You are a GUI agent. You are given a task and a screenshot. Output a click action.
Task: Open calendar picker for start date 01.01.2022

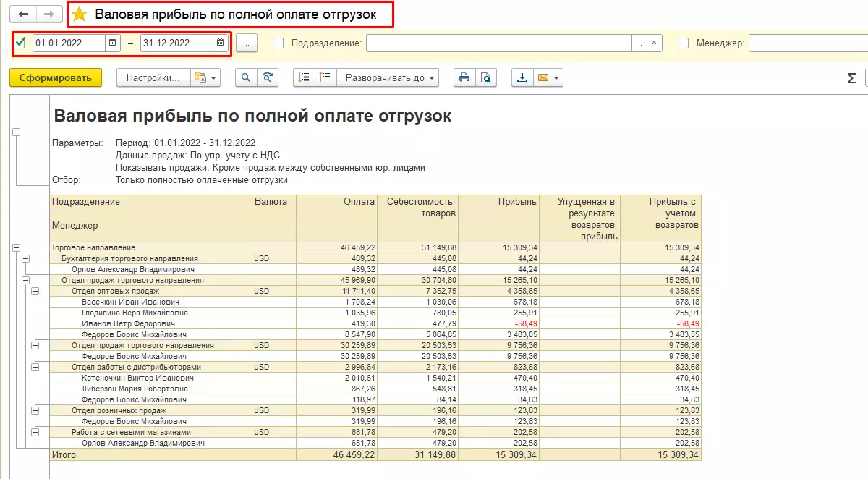[113, 43]
